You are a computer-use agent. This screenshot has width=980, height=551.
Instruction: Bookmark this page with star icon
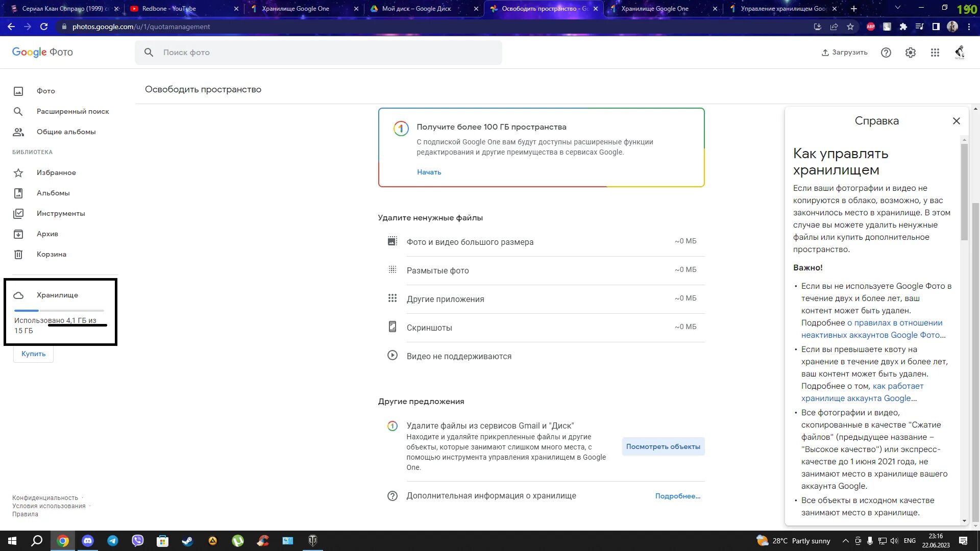tap(850, 27)
